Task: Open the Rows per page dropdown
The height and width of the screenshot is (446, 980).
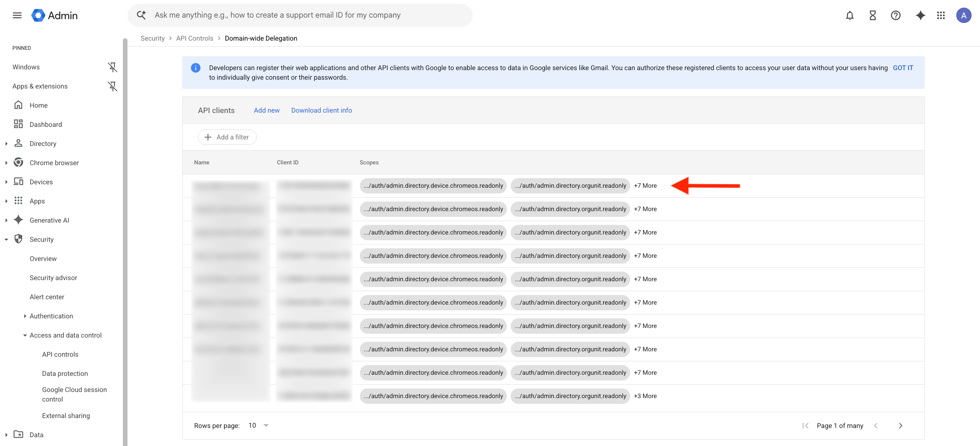Action: click(x=258, y=425)
